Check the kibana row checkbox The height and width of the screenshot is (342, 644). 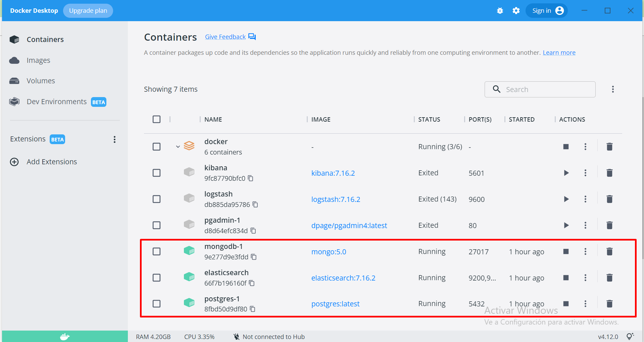[156, 173]
